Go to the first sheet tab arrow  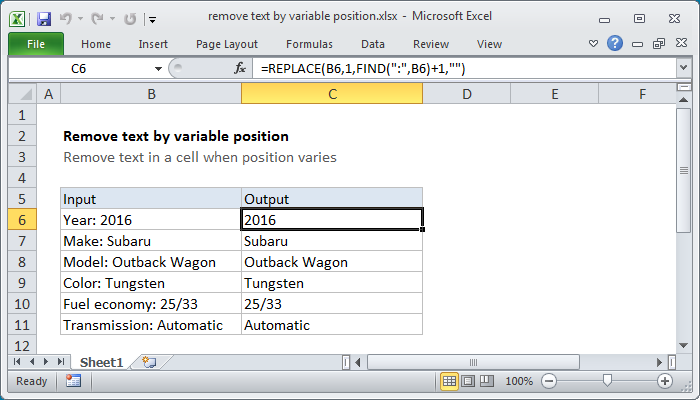[x=17, y=362]
